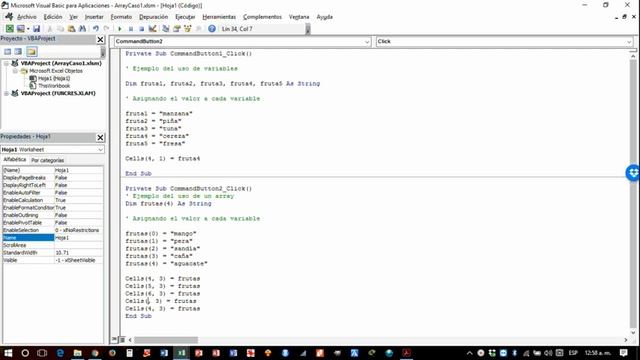Click the Cut scissors icon
640x360 pixels.
[x=49, y=29]
